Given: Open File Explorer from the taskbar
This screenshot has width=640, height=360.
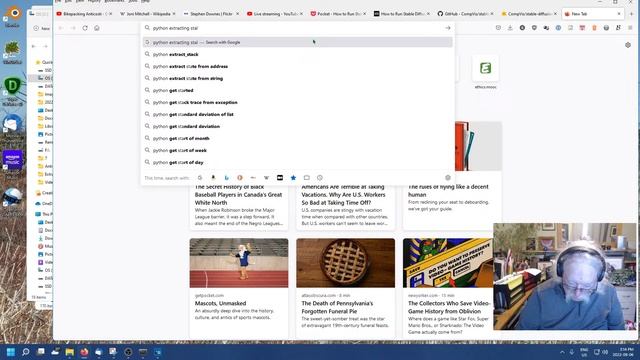Looking at the screenshot, I should pyautogui.click(x=69, y=352).
